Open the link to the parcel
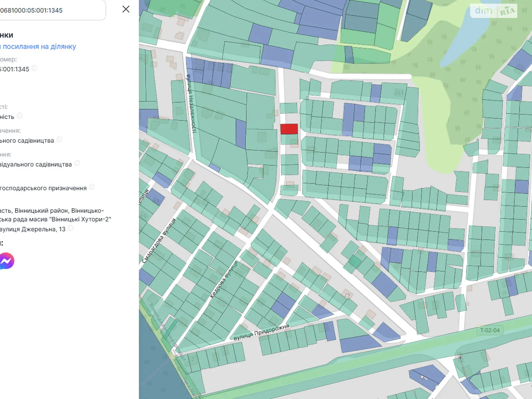The width and height of the screenshot is (532, 399). point(38,47)
